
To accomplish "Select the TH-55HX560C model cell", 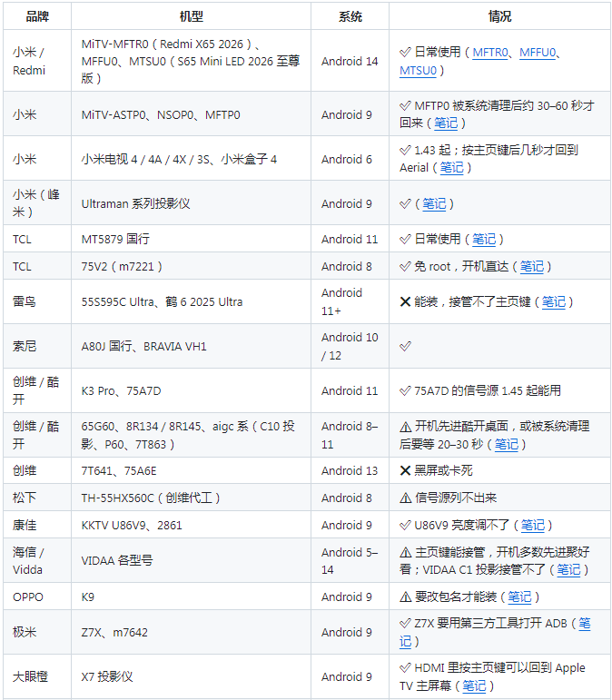I will pos(191,498).
